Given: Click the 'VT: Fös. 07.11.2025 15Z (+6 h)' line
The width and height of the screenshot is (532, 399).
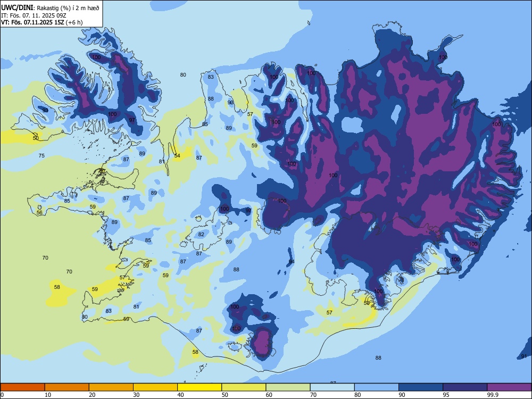Looking at the screenshot, I should 41,22.
